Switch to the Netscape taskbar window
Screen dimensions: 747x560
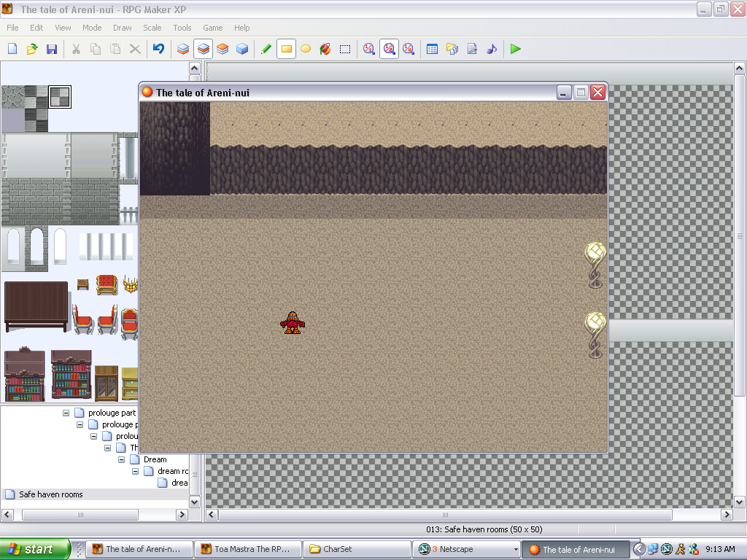[464, 549]
